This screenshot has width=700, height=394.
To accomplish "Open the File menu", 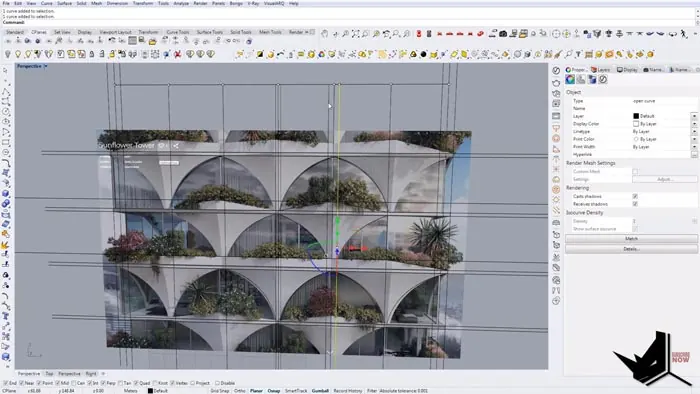I will pyautogui.click(x=6, y=3).
